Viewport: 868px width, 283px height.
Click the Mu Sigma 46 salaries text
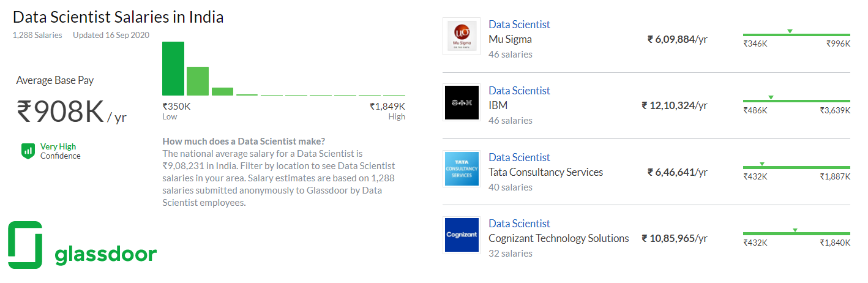[x=511, y=55]
